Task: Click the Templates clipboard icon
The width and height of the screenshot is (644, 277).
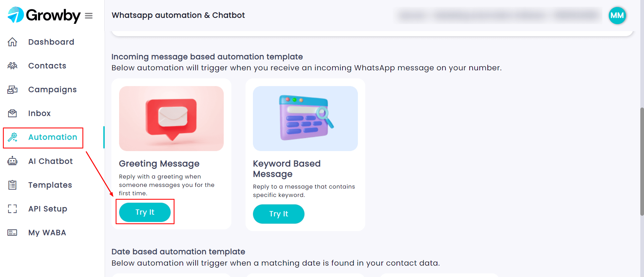Action: coord(12,185)
